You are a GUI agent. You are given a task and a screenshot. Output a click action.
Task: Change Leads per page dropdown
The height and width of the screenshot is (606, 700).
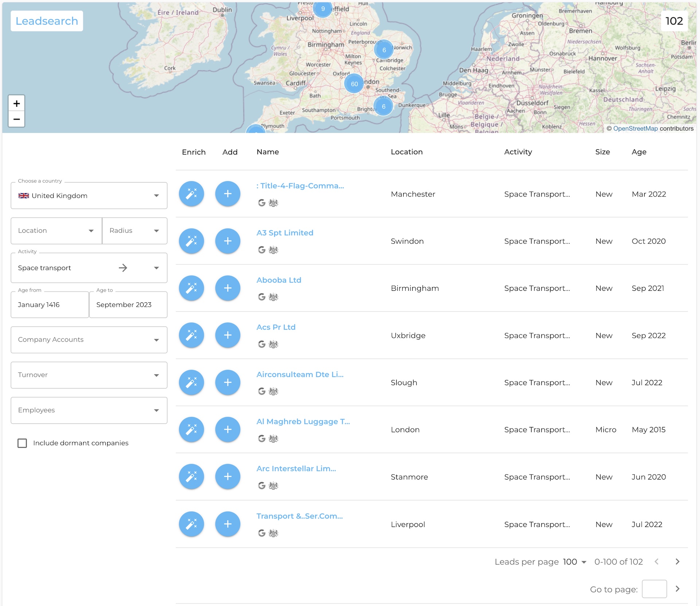575,562
